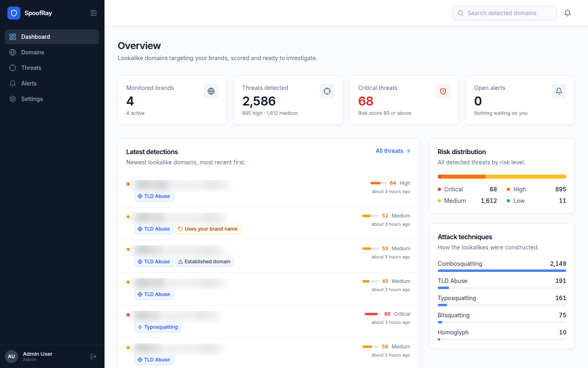Viewport: 588px width, 368px height.
Task: Click bell icon on Open alerts card
Action: click(x=559, y=91)
